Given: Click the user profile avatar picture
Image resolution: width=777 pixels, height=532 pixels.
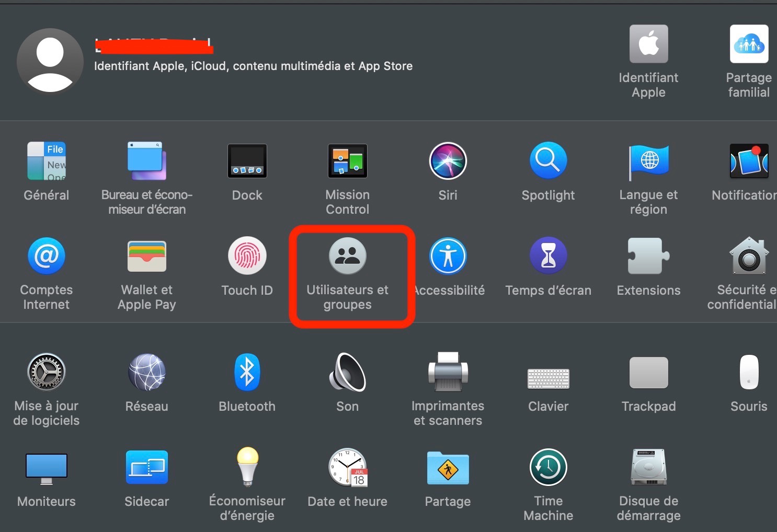Looking at the screenshot, I should tap(50, 62).
